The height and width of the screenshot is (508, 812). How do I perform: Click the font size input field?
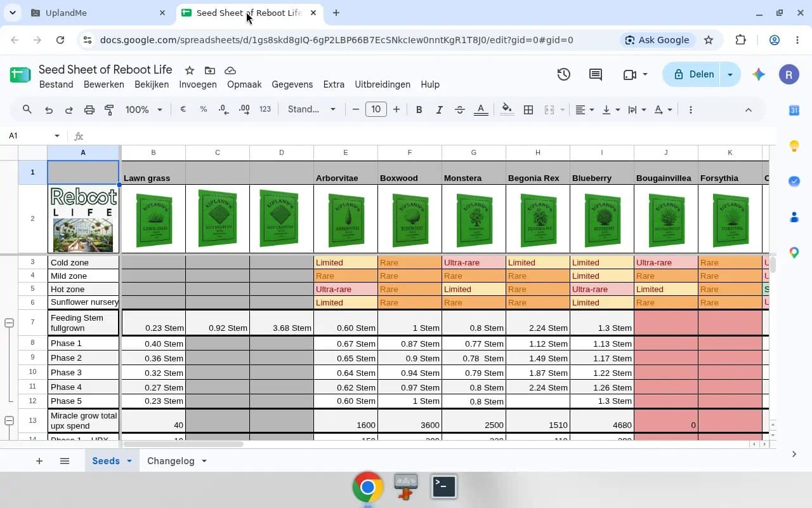[376, 109]
